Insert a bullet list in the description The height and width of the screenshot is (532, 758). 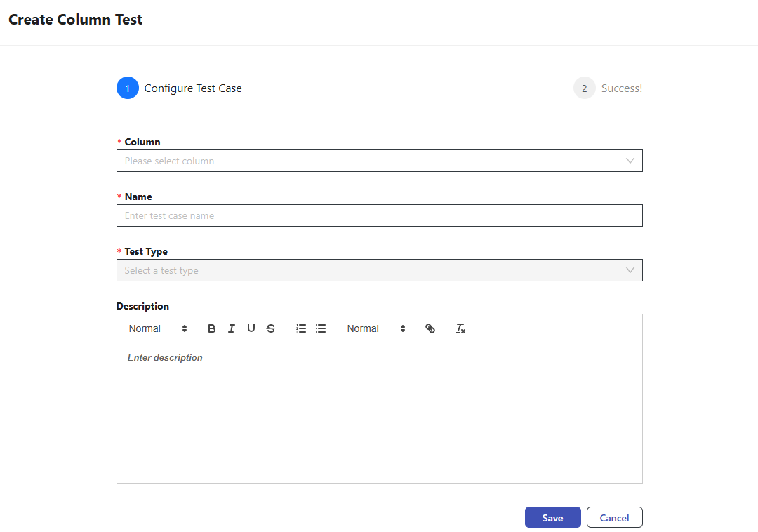[321, 328]
